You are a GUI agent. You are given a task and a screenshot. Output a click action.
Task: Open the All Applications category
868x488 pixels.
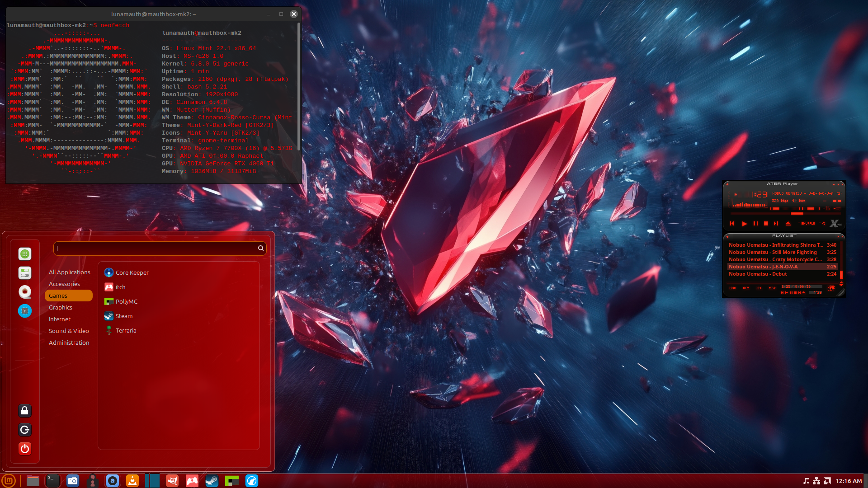(69, 272)
